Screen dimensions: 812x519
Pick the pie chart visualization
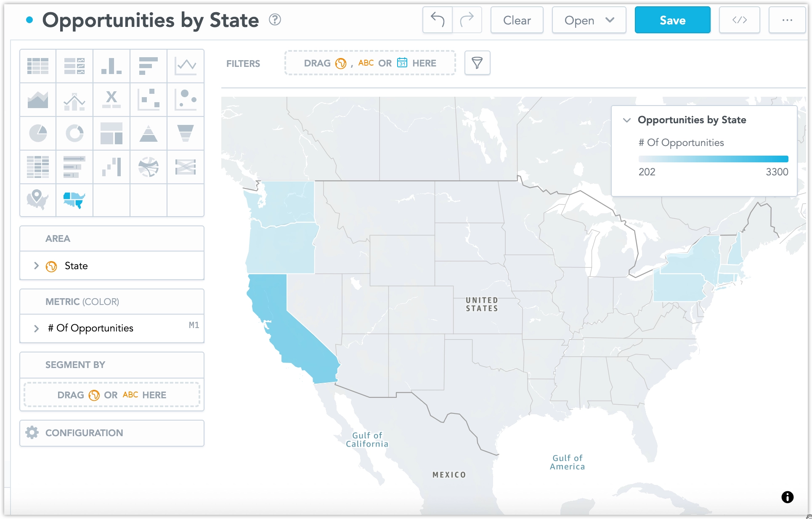tap(38, 133)
